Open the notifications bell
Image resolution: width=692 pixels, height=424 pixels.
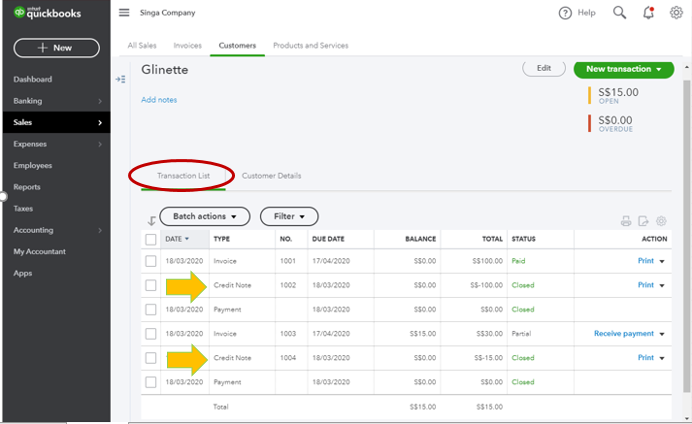click(x=648, y=13)
